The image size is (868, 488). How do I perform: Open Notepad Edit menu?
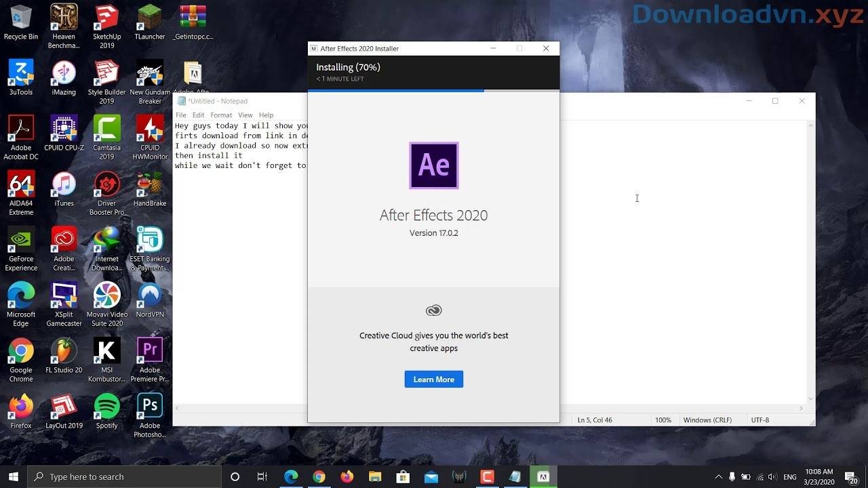click(x=198, y=115)
